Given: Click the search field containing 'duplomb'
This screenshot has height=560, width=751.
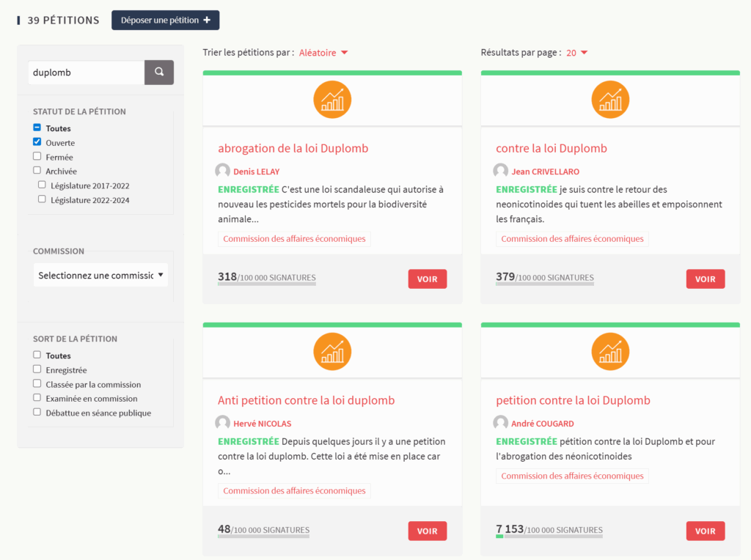Looking at the screenshot, I should pyautogui.click(x=86, y=73).
